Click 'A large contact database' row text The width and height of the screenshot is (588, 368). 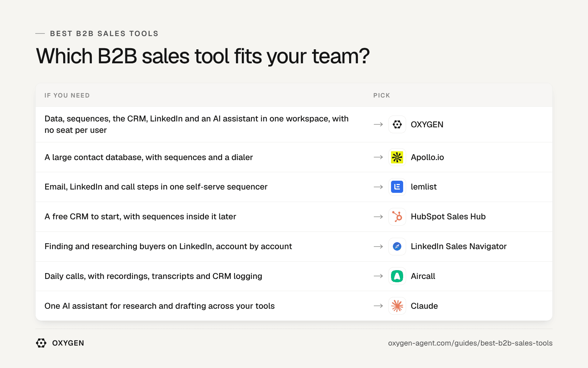point(149,157)
